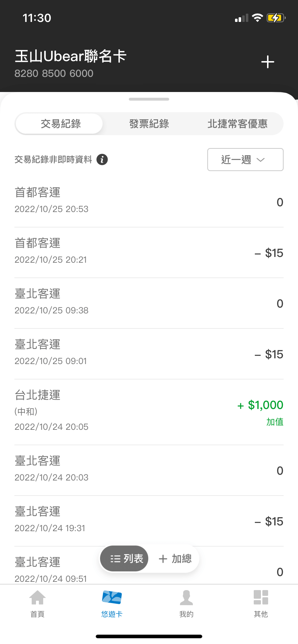The image size is (298, 644).
Task: Open the 北捷常客優惠 tab
Action: pyautogui.click(x=238, y=124)
